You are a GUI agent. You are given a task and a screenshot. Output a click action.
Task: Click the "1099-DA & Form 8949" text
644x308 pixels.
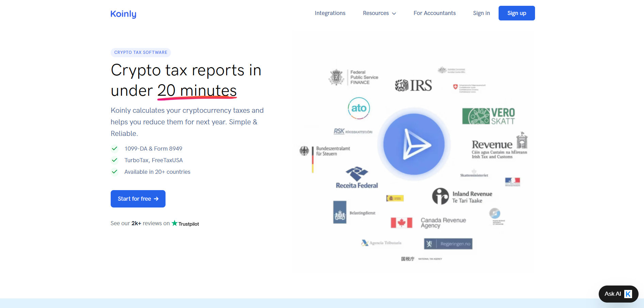click(x=153, y=149)
